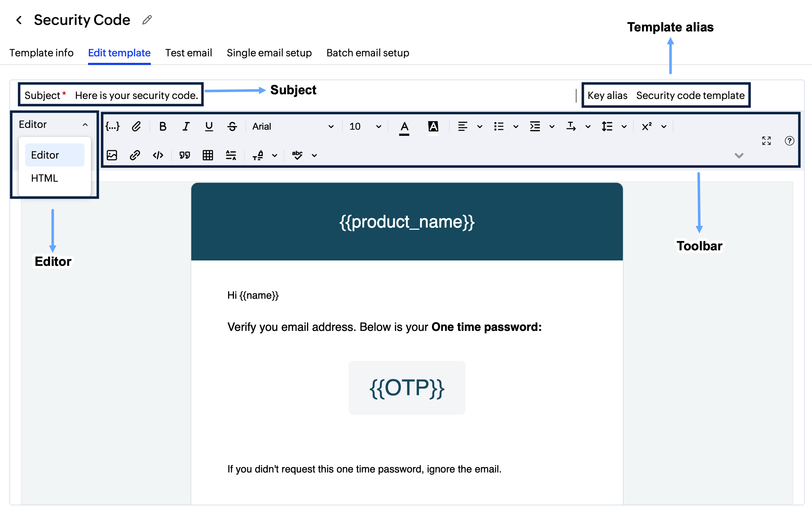Attach a file using the paperclip icon
Screen dimensions: 812x518
coord(136,126)
